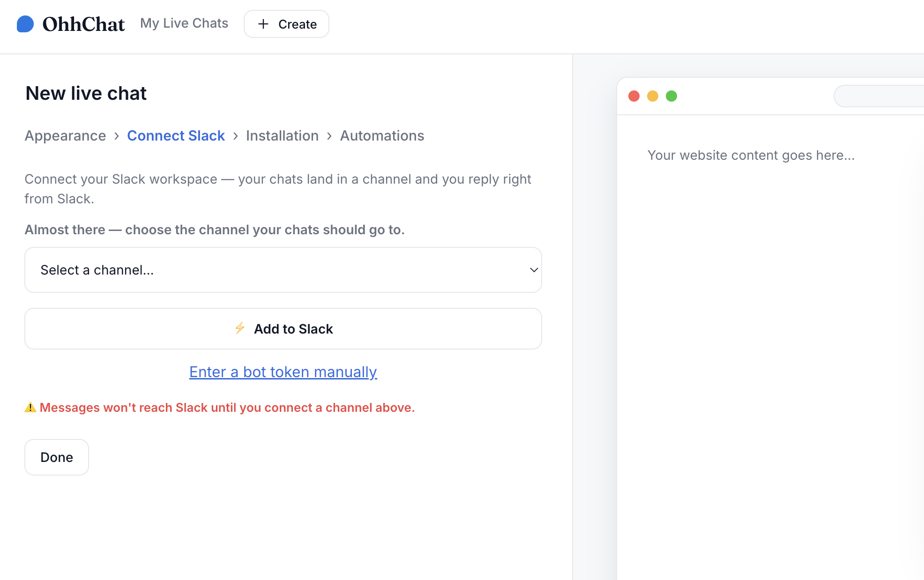Click the OhhChat brand name

(x=83, y=24)
